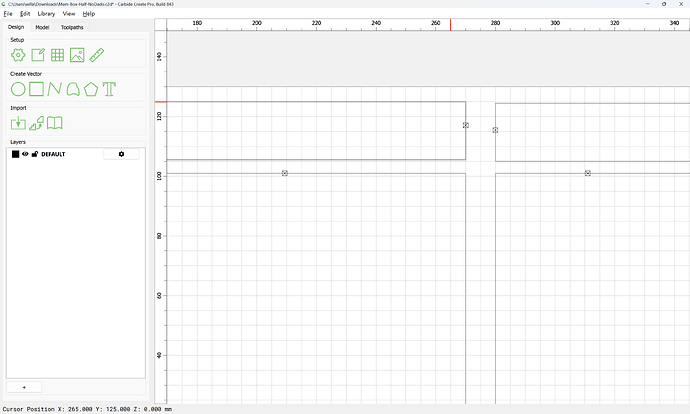Click the Import file icon
Image resolution: width=690 pixels, height=414 pixels.
coord(18,123)
